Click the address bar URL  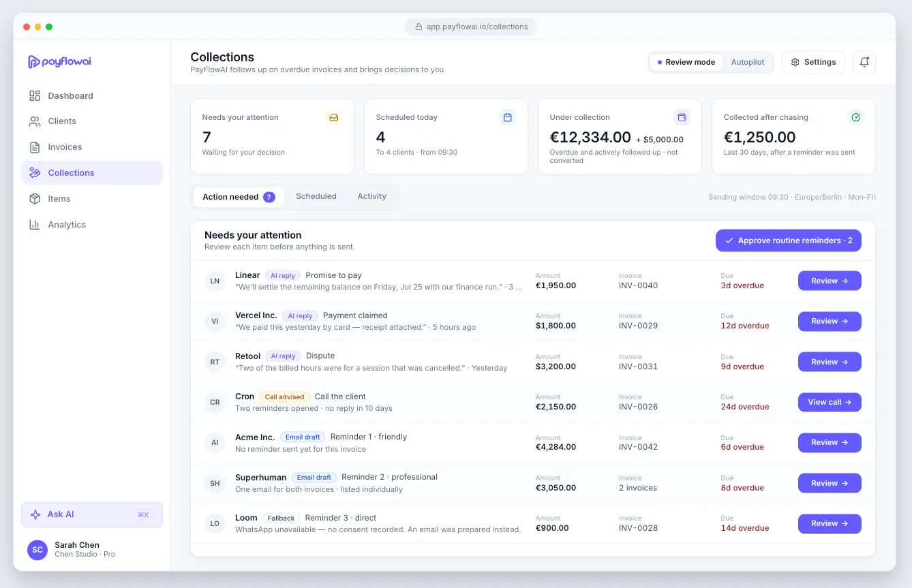click(x=477, y=27)
